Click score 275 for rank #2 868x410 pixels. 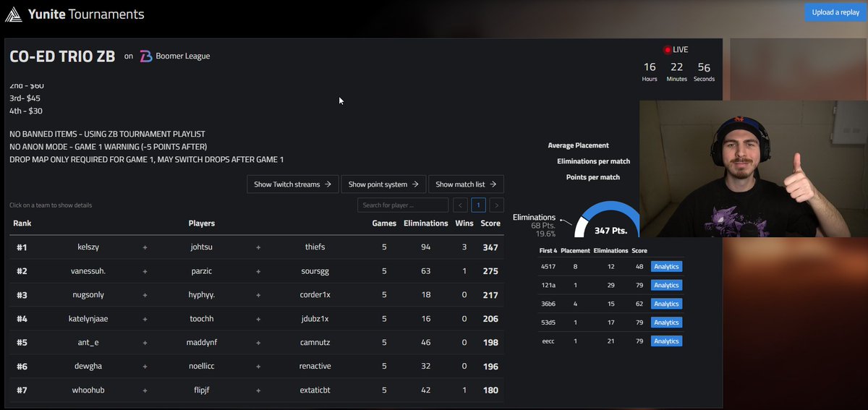point(490,271)
